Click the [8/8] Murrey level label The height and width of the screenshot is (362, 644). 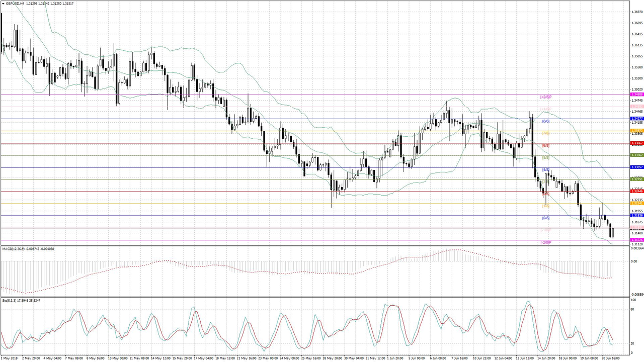pos(545,121)
